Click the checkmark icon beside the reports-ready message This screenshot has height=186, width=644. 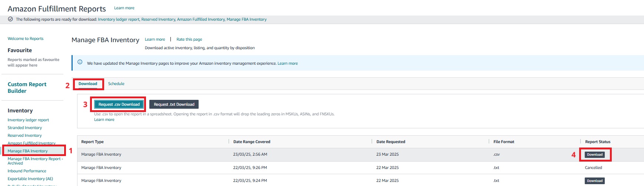pos(10,19)
